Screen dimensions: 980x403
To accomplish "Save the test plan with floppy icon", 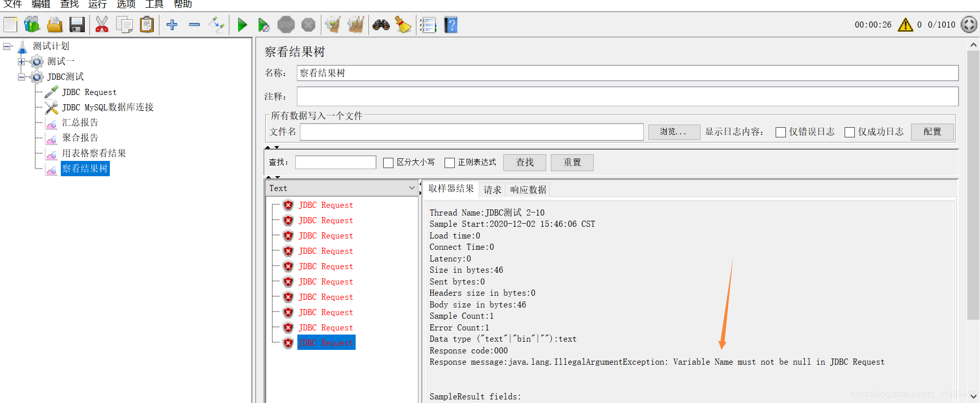I will [77, 25].
